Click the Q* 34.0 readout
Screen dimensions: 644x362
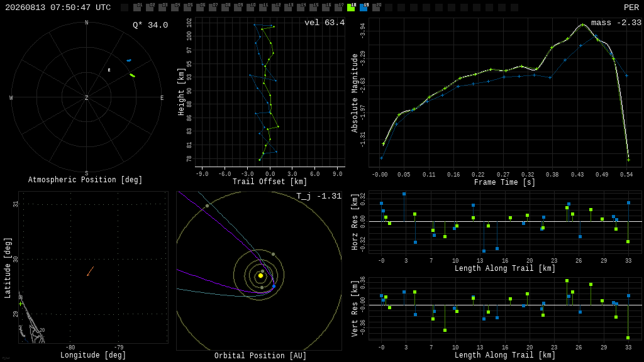(150, 25)
